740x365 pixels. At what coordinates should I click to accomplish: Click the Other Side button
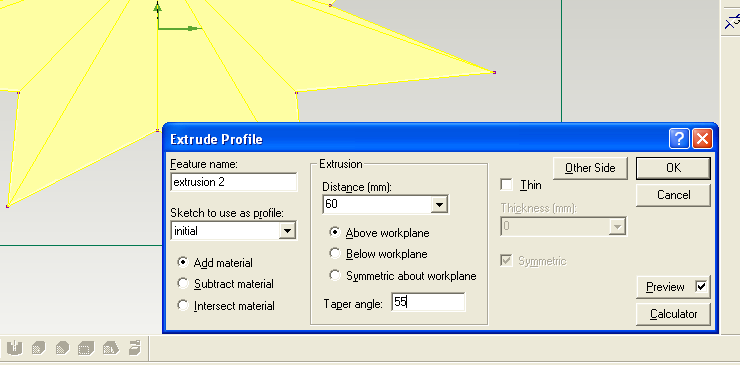coord(590,168)
